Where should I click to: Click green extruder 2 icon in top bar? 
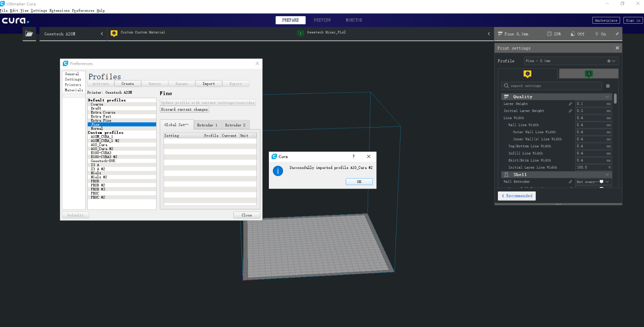point(300,33)
